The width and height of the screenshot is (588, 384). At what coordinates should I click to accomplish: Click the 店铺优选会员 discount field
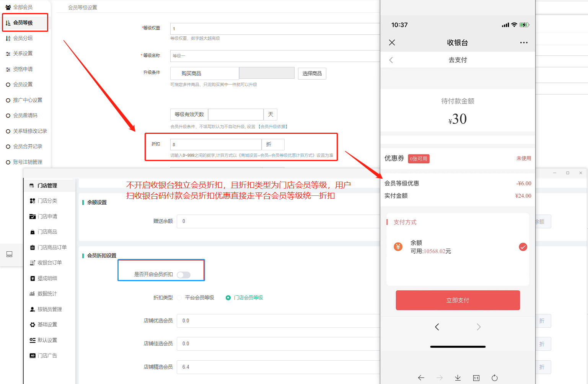(279, 321)
